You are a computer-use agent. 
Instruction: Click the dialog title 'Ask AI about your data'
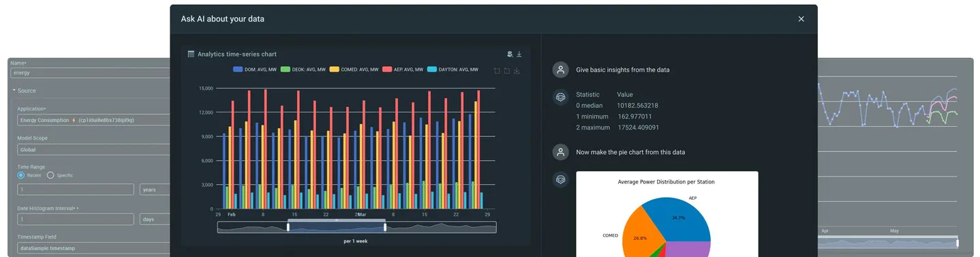pos(222,19)
